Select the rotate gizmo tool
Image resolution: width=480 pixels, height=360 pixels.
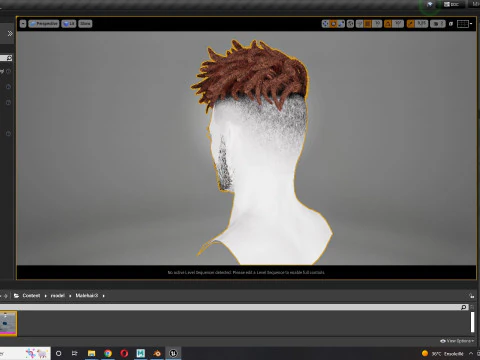pos(333,24)
